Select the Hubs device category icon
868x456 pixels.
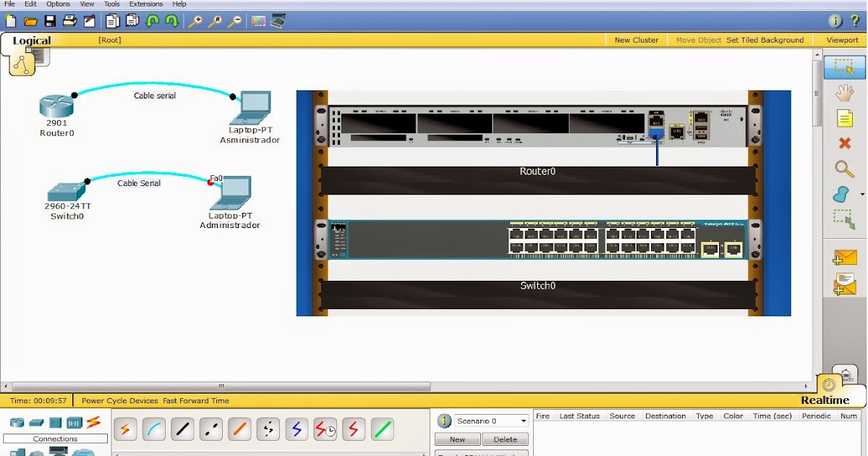click(x=56, y=423)
